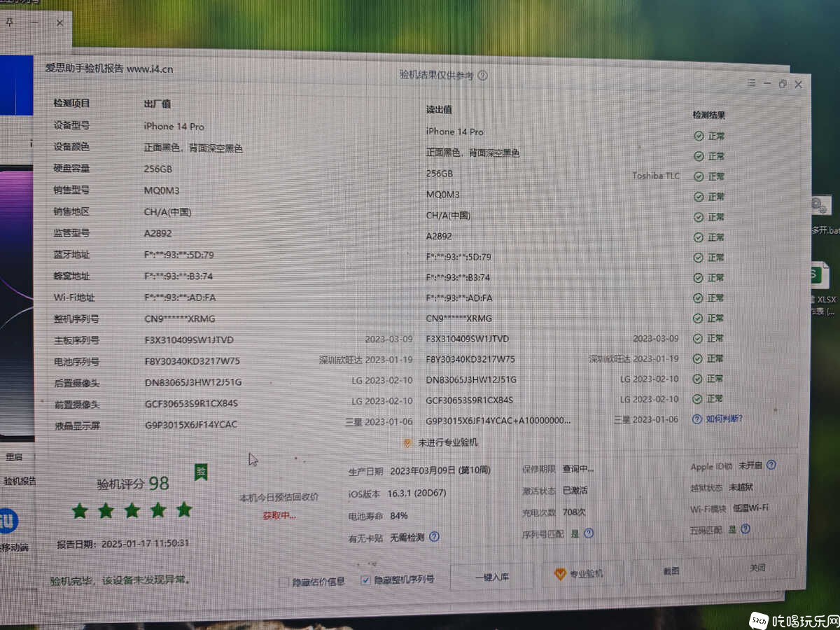Select 重启 in the left sidebar
This screenshot has height=630, width=840.
pyautogui.click(x=14, y=456)
